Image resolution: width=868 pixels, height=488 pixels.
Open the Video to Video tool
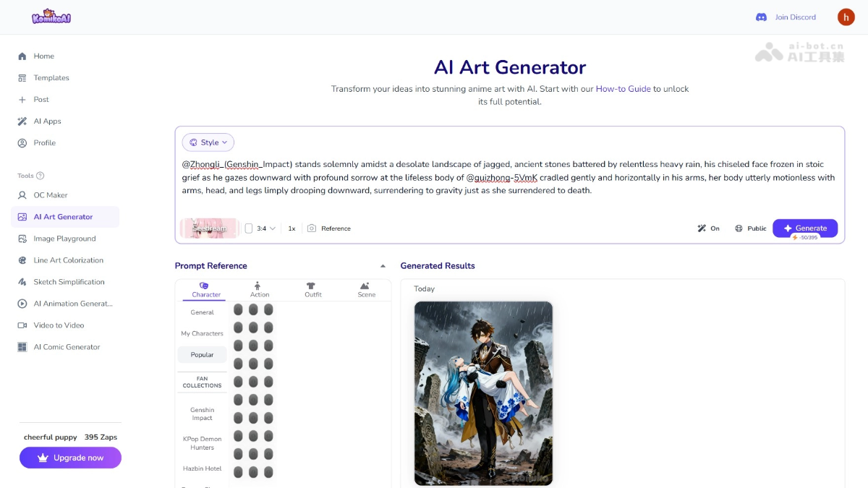click(59, 325)
